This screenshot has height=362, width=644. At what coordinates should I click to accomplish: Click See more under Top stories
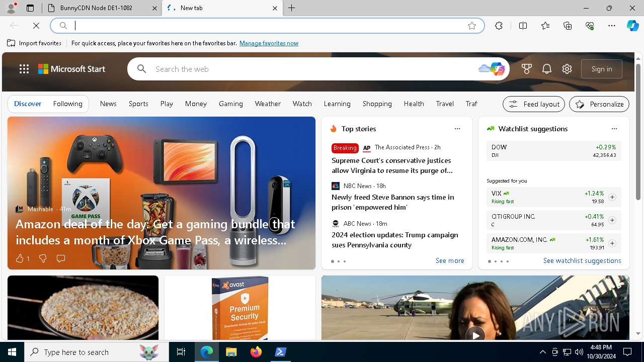coord(450,260)
